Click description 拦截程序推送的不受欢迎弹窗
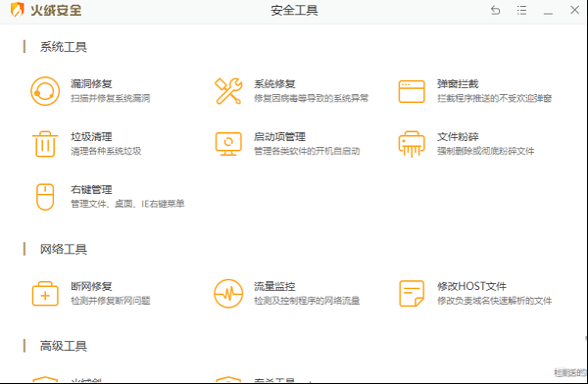 494,98
